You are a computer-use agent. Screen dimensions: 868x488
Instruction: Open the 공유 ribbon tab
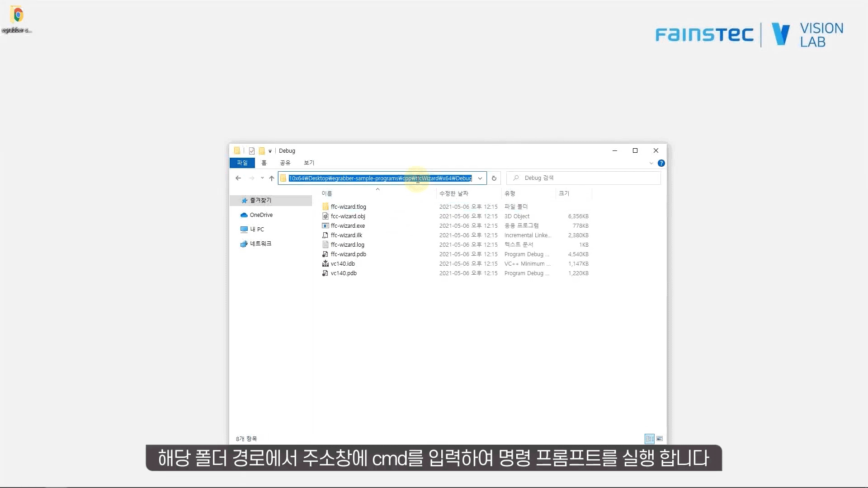click(285, 163)
